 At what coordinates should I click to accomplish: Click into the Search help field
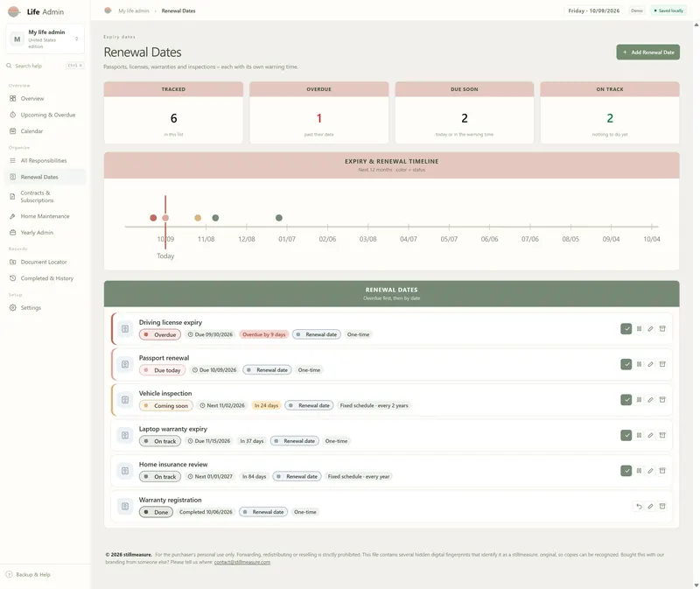(45, 66)
